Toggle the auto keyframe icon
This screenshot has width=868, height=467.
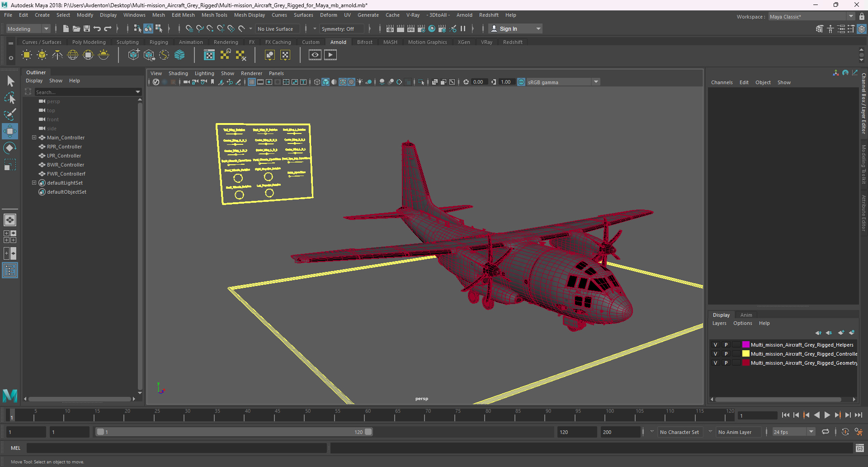point(845,432)
